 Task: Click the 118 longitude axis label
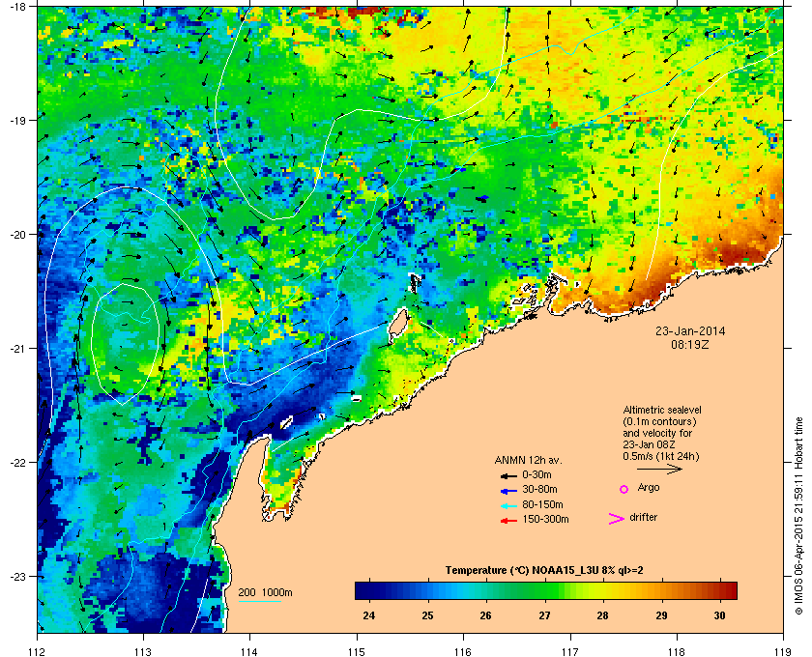pyautogui.click(x=677, y=651)
